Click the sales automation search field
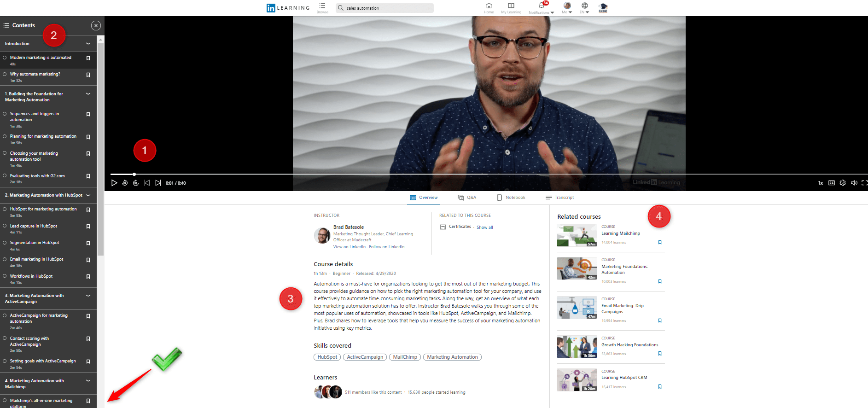Viewport: 868px width, 408px height. tap(385, 8)
